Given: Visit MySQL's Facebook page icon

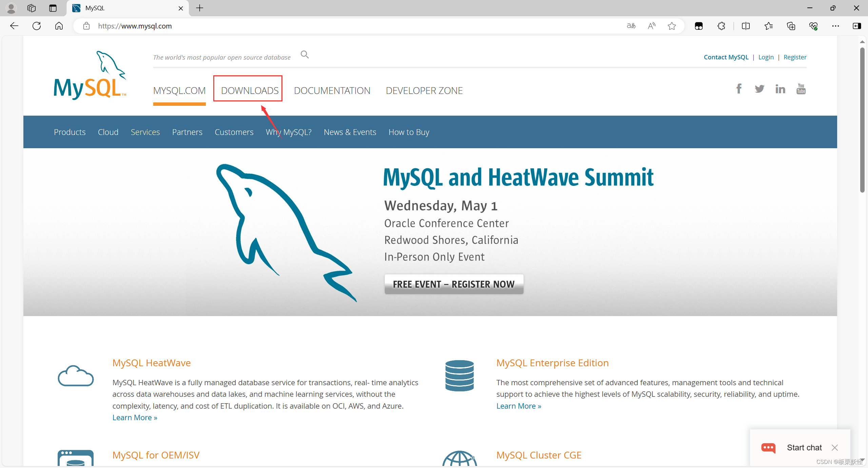Looking at the screenshot, I should (x=739, y=89).
